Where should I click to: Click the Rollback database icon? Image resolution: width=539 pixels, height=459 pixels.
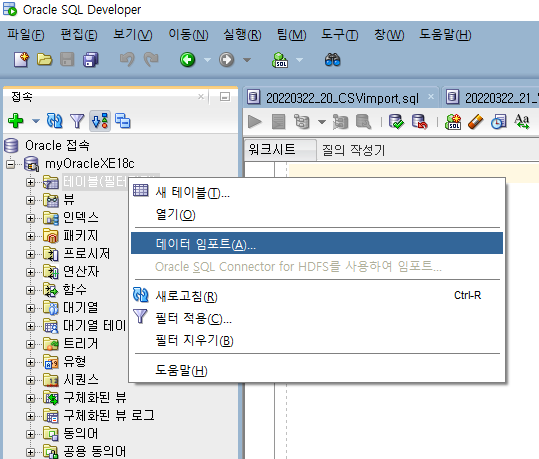[x=419, y=122]
